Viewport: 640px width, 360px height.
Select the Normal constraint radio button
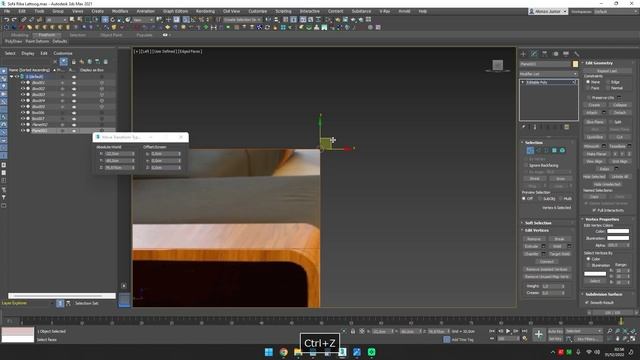pos(608,88)
